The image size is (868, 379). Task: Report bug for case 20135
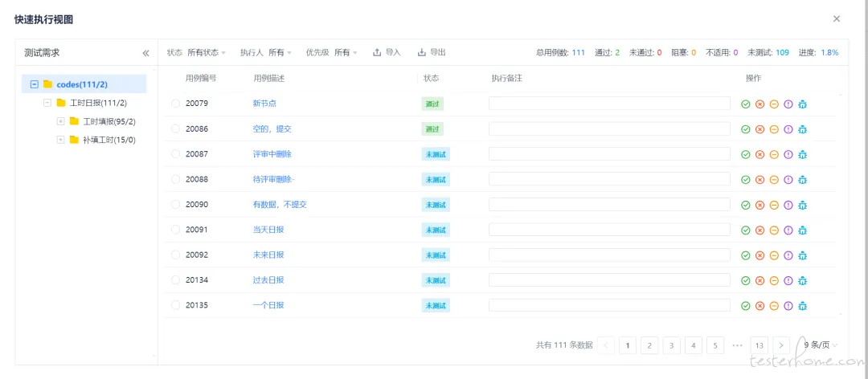(803, 305)
